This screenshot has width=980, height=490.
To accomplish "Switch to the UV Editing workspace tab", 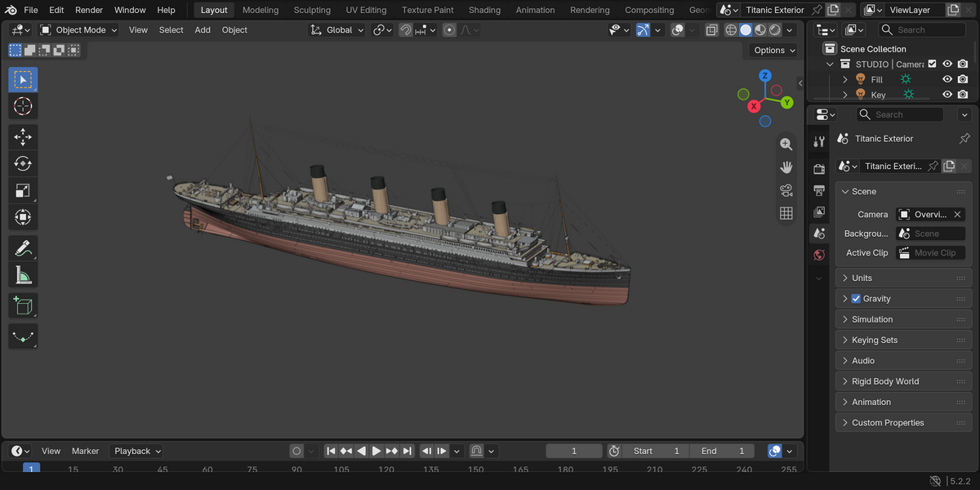I will pos(366,10).
